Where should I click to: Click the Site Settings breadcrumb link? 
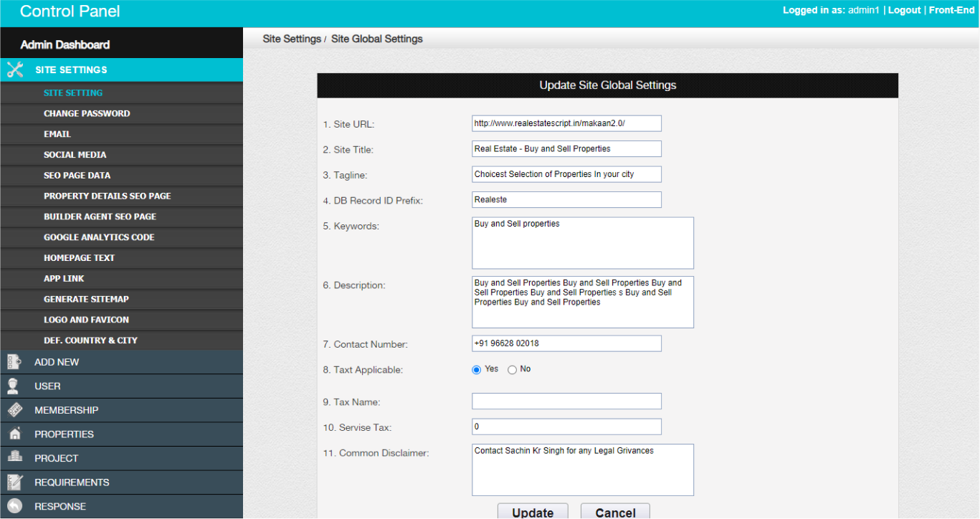pyautogui.click(x=292, y=39)
